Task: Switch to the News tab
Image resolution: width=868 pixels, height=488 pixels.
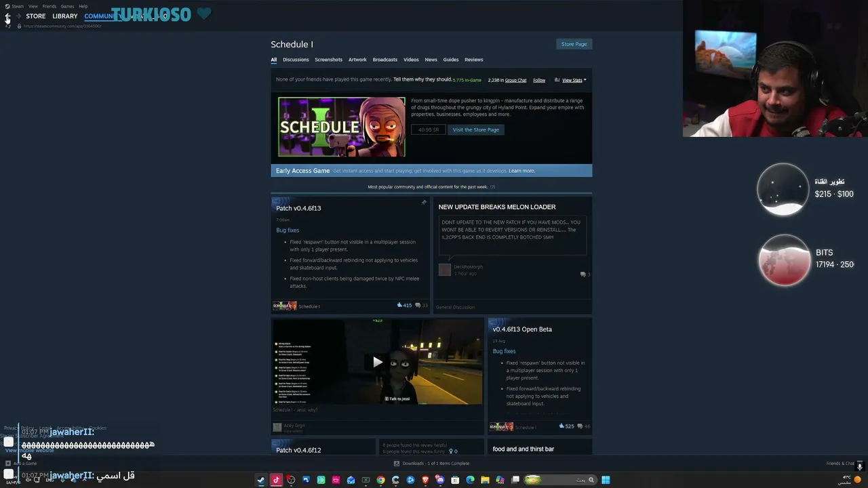Action: pyautogui.click(x=431, y=60)
